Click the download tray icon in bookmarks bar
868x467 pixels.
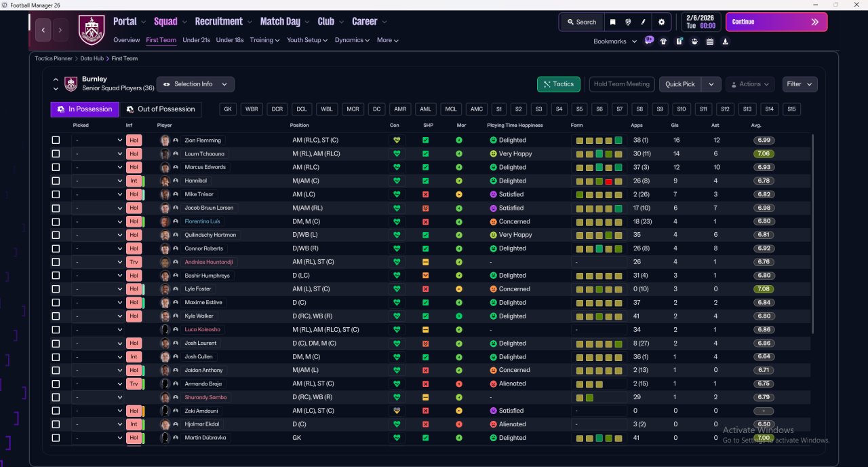pos(726,41)
